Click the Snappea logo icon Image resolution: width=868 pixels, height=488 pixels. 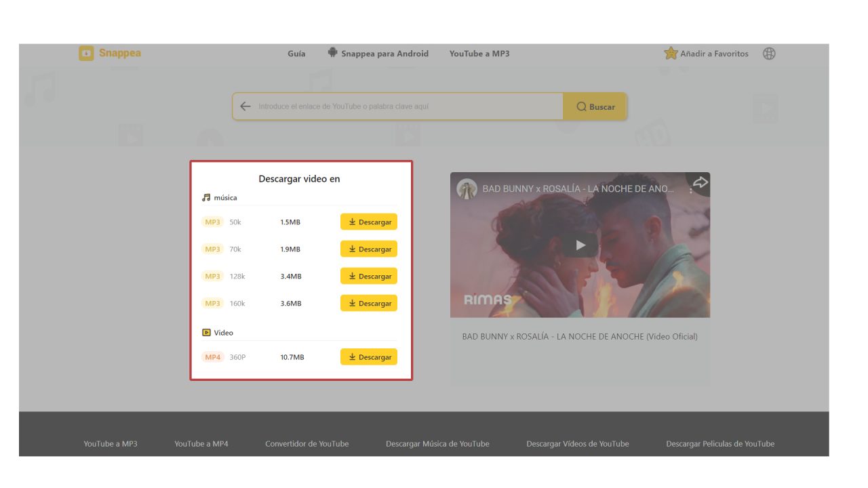tap(86, 54)
